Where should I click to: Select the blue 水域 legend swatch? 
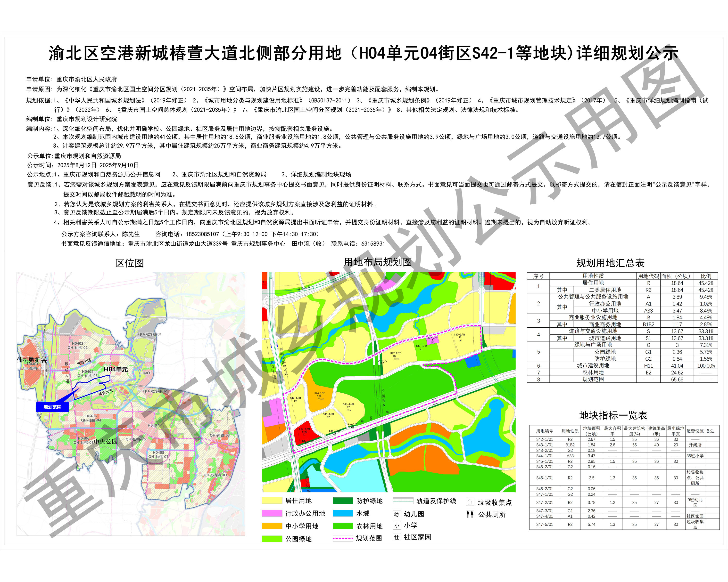343,513
